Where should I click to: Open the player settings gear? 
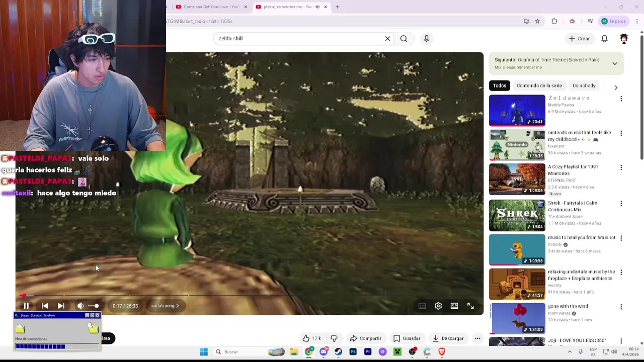438,306
